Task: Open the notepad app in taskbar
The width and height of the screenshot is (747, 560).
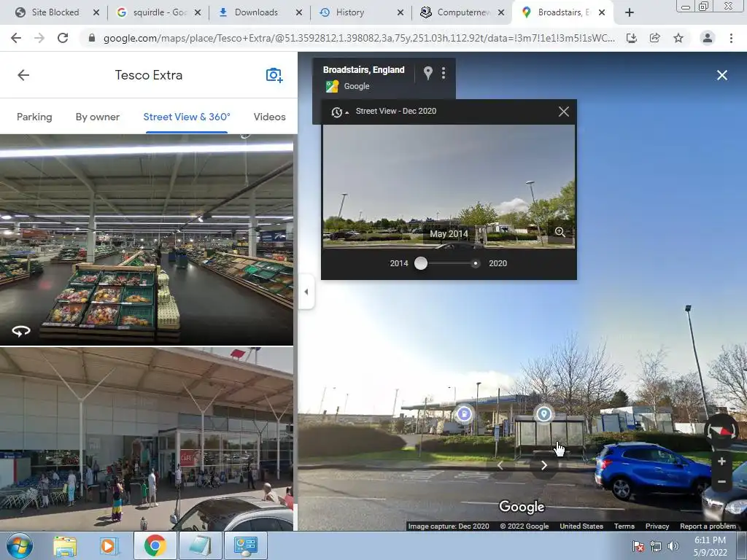Action: pos(200,545)
